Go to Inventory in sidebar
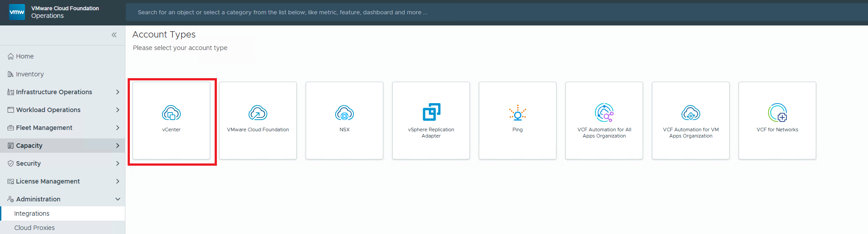The width and height of the screenshot is (868, 234). 29,74
